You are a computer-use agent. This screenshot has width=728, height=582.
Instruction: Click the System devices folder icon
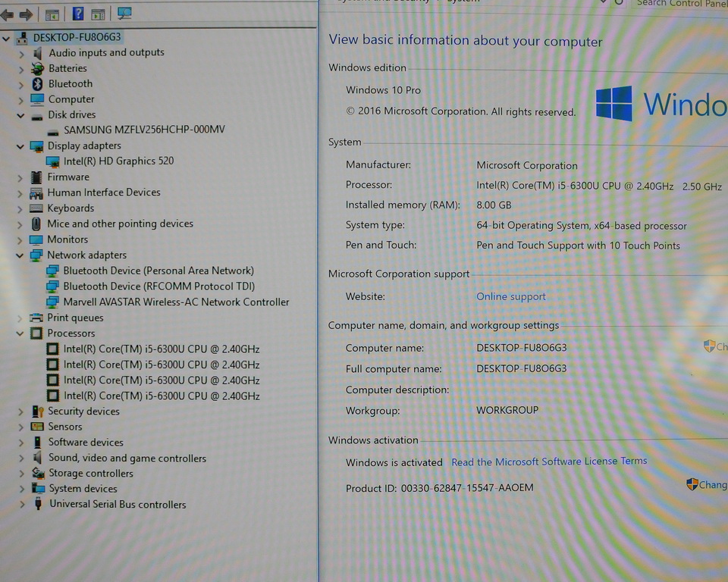pyautogui.click(x=38, y=488)
